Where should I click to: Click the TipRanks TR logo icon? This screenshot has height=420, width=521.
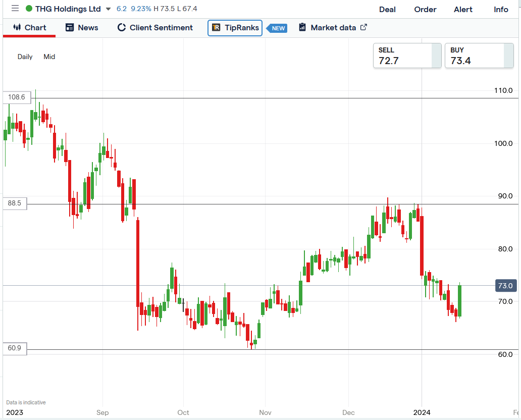click(216, 27)
